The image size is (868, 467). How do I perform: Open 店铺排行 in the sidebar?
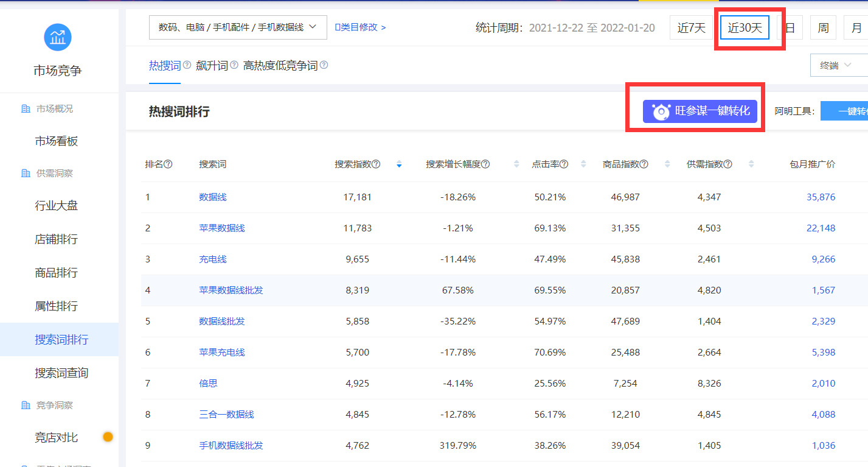[x=57, y=239]
